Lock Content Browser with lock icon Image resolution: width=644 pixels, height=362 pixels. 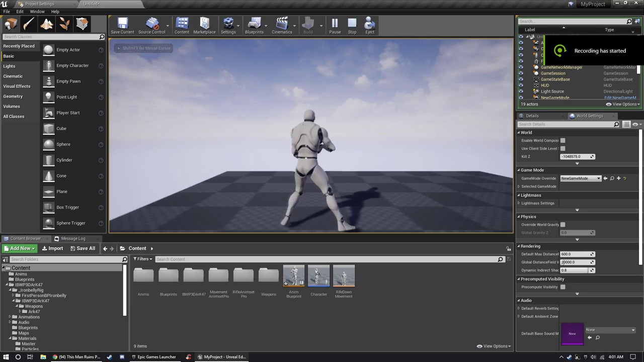pyautogui.click(x=509, y=249)
